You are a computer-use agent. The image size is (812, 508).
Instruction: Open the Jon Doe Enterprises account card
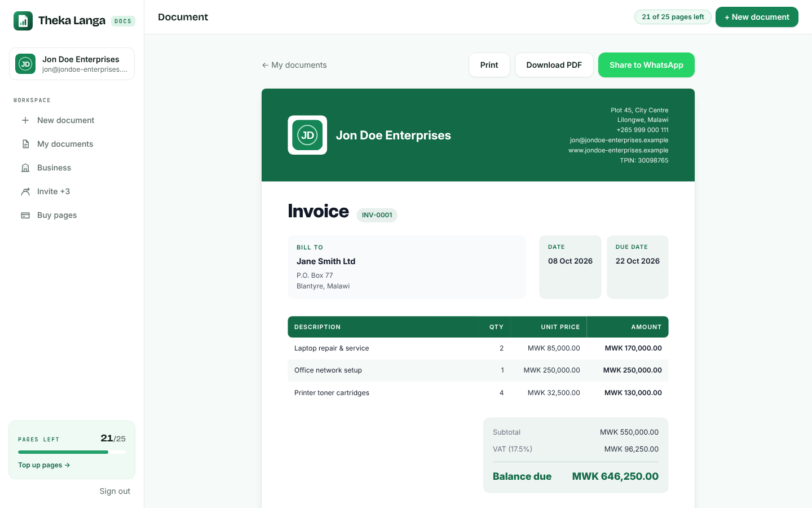click(x=72, y=64)
